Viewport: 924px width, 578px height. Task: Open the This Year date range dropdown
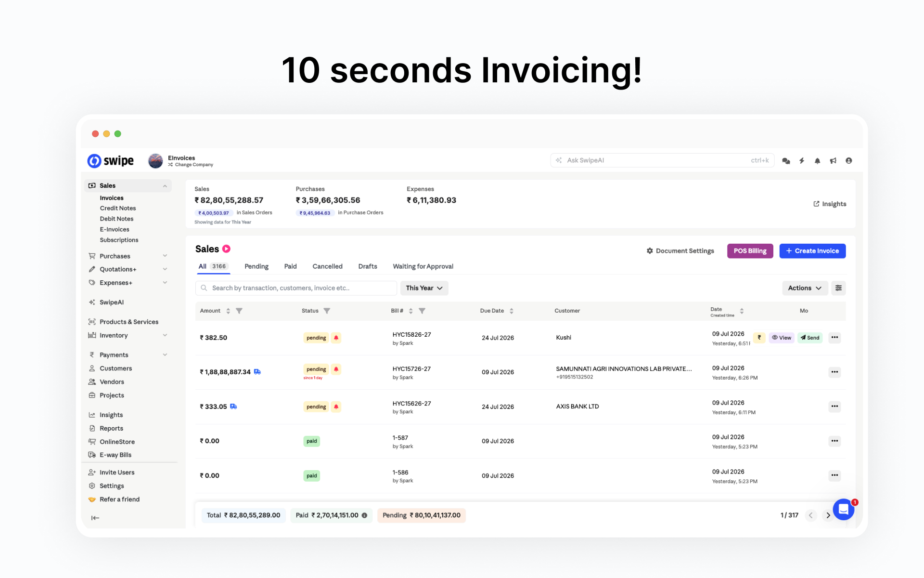coord(424,288)
